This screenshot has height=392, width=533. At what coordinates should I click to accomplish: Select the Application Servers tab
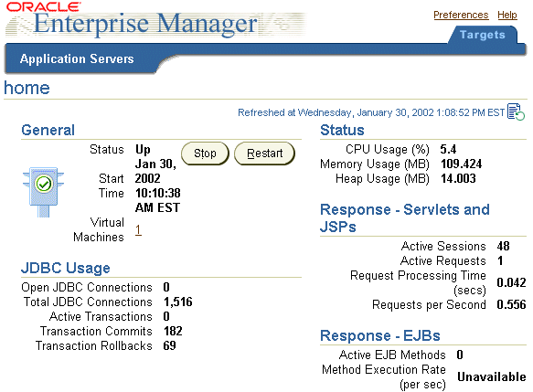coord(77,58)
